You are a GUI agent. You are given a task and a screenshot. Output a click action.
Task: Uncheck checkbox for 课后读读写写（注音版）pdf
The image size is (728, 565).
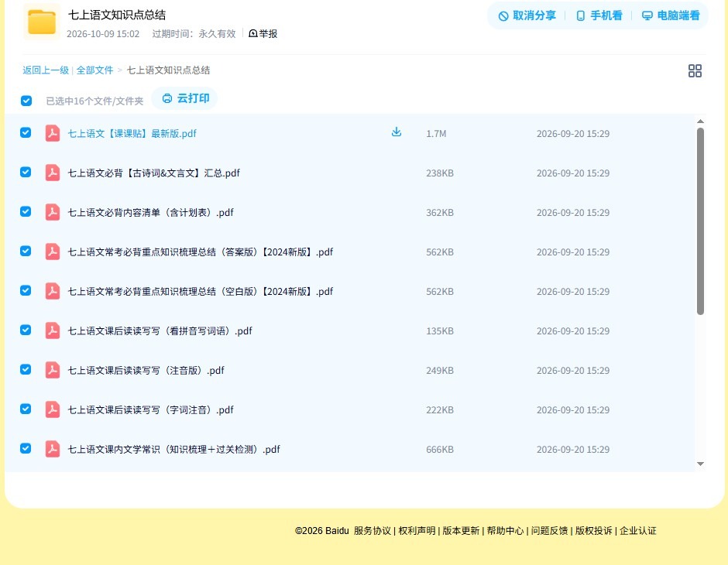coord(26,369)
